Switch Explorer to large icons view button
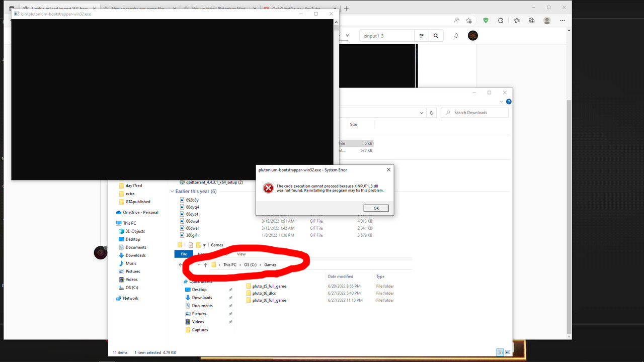The width and height of the screenshot is (644, 362). pyautogui.click(x=507, y=352)
